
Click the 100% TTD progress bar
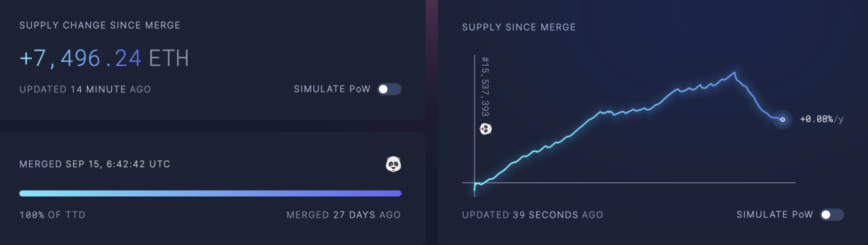(210, 193)
